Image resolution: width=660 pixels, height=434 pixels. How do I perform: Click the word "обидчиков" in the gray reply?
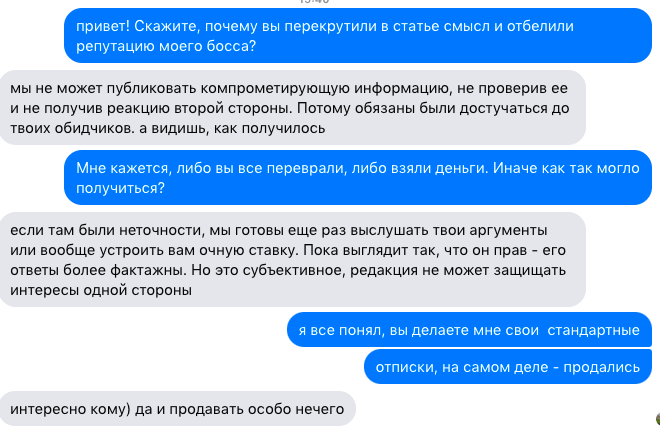(95, 128)
